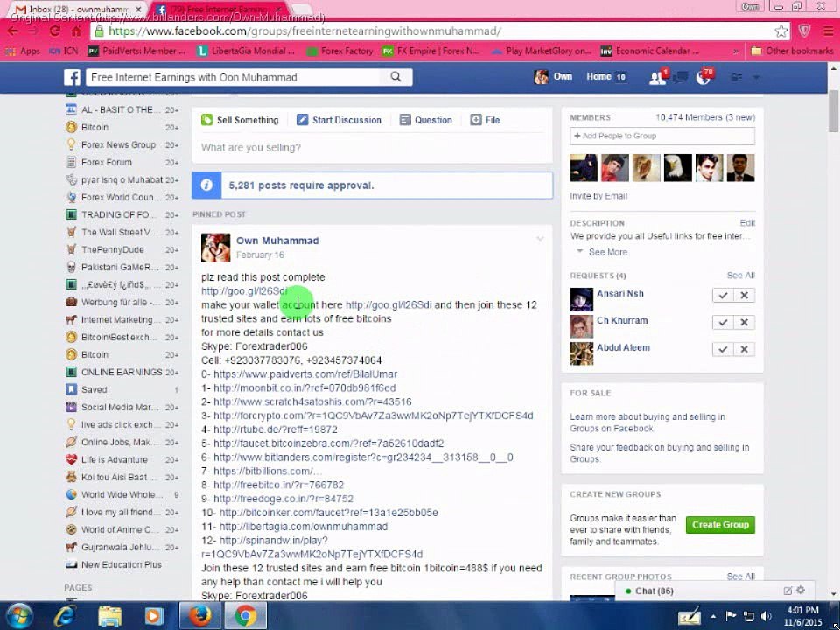Click Add People to Group field

[662, 136]
